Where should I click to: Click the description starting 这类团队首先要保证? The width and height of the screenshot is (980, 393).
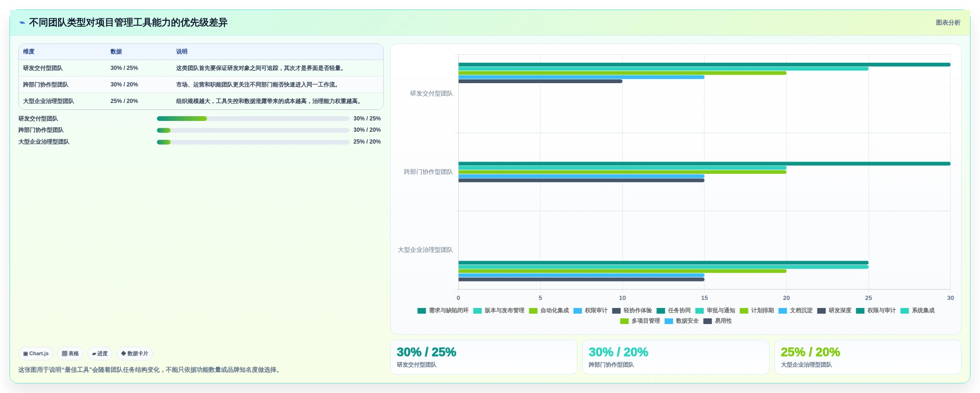pos(261,68)
